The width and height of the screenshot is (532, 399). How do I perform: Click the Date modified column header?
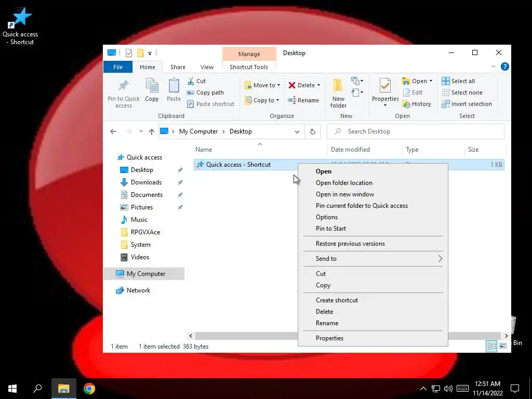pyautogui.click(x=364, y=150)
